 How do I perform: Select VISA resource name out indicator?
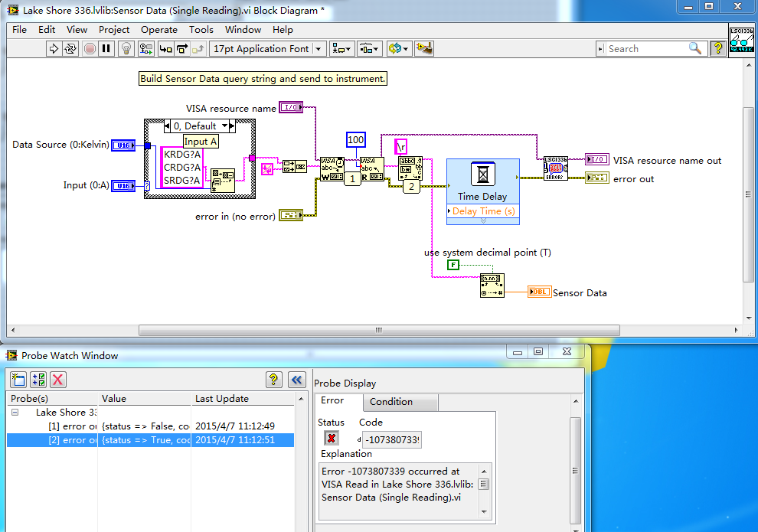(597, 159)
